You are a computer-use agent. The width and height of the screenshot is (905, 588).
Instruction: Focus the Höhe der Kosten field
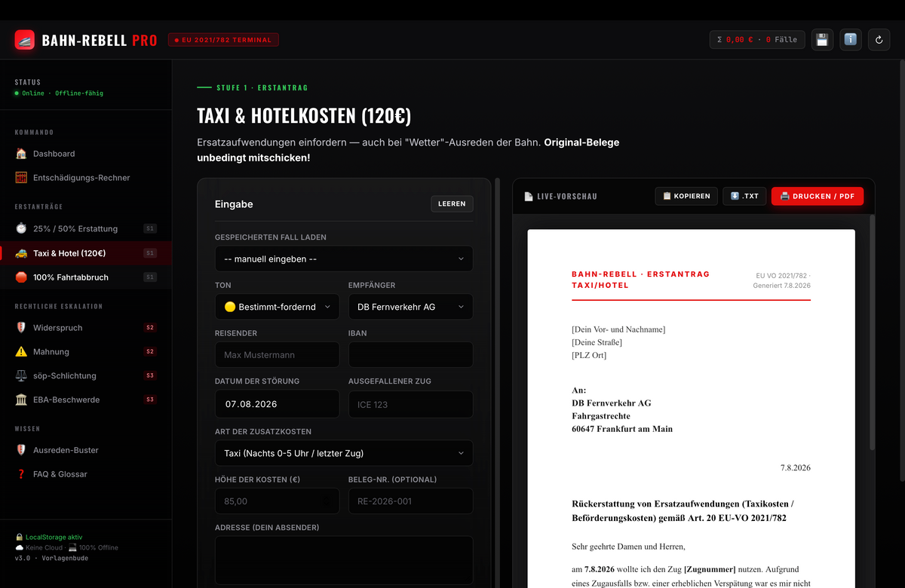pos(277,501)
